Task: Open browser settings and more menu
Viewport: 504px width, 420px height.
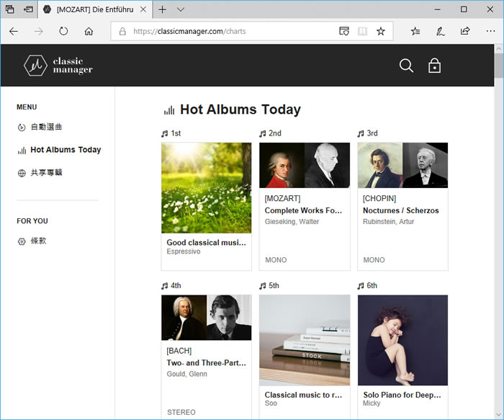Action: tap(490, 32)
